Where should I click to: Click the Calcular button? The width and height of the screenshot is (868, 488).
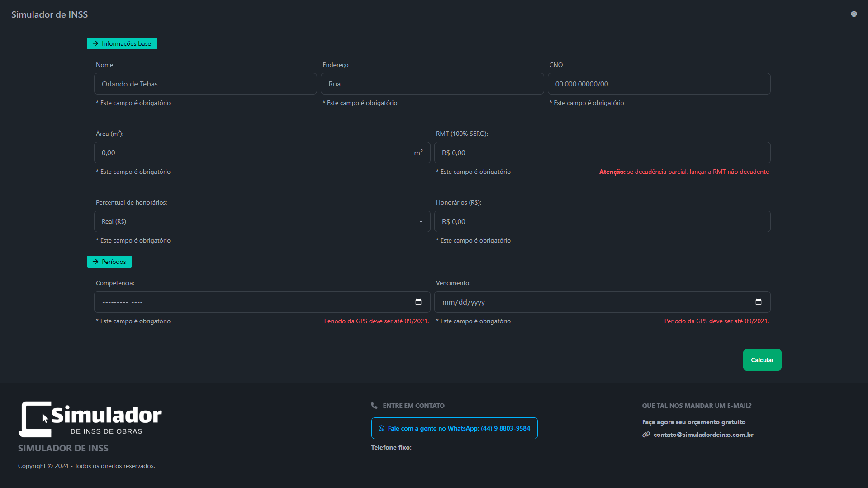(762, 360)
